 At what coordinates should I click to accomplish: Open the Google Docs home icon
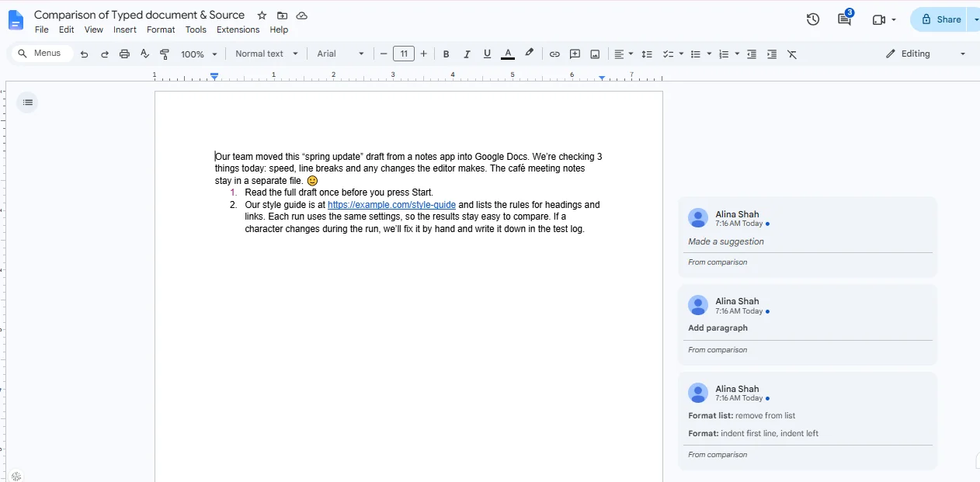point(16,20)
